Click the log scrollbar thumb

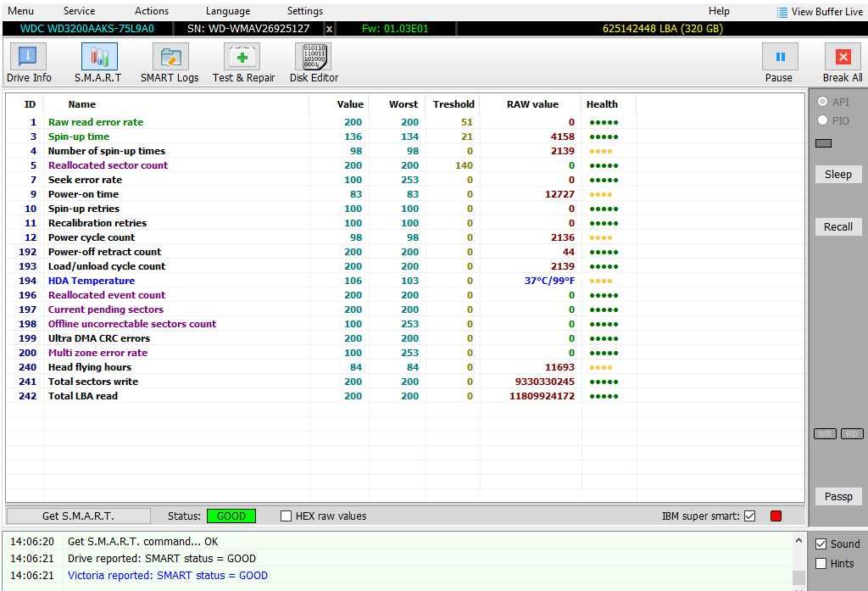798,577
